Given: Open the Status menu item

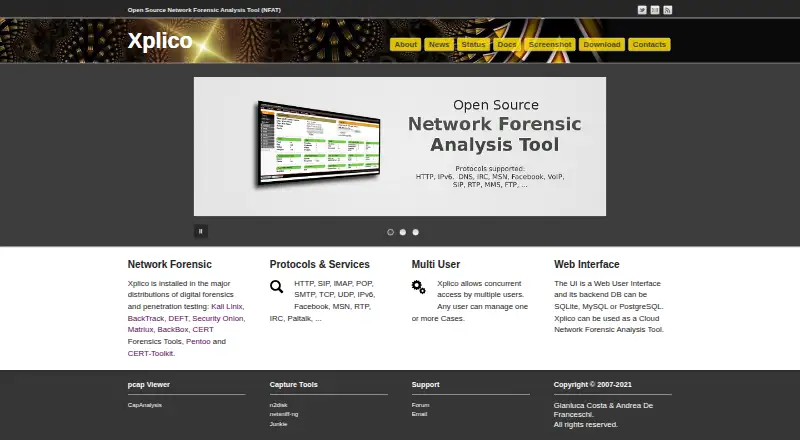Looking at the screenshot, I should pos(473,44).
